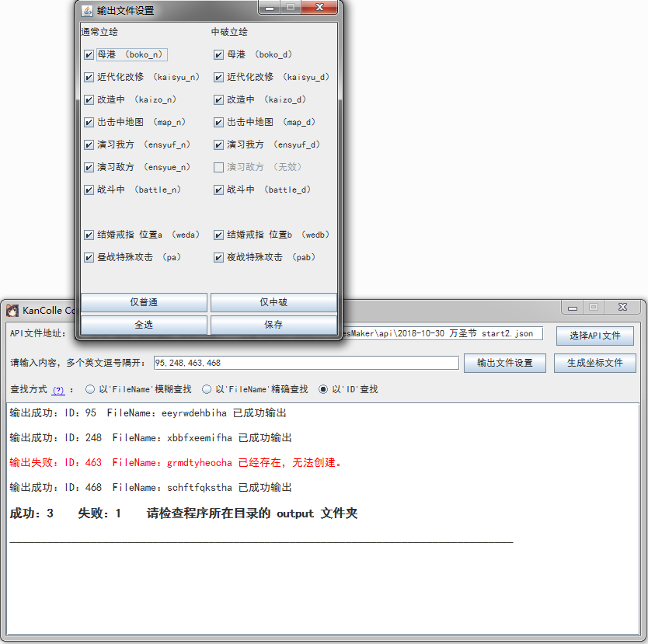Viewport: 648px width, 644px height.
Task: Click the KanColle app icon in title bar
Action: pyautogui.click(x=12, y=310)
